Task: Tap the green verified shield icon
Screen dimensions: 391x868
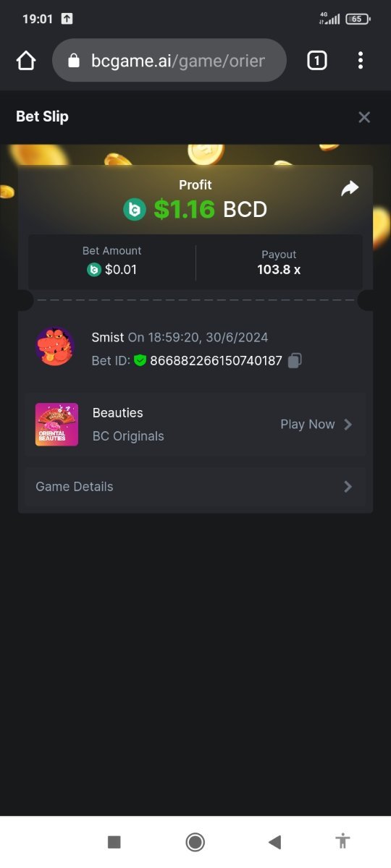Action: point(140,360)
